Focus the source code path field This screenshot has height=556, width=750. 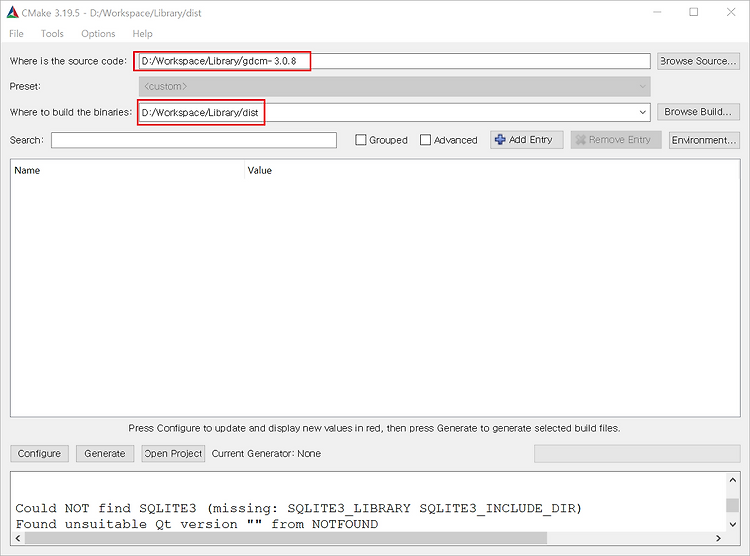394,61
